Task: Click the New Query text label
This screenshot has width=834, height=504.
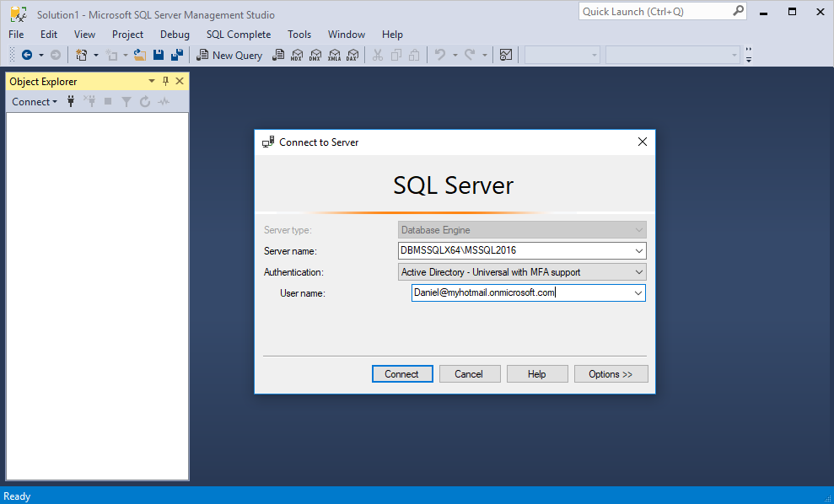Action: point(237,56)
